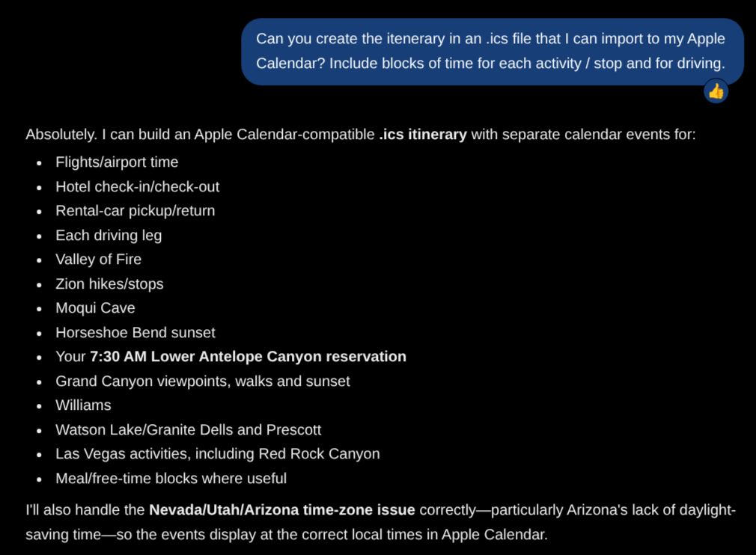Click the 'Valley of Fire' list item

click(98, 260)
